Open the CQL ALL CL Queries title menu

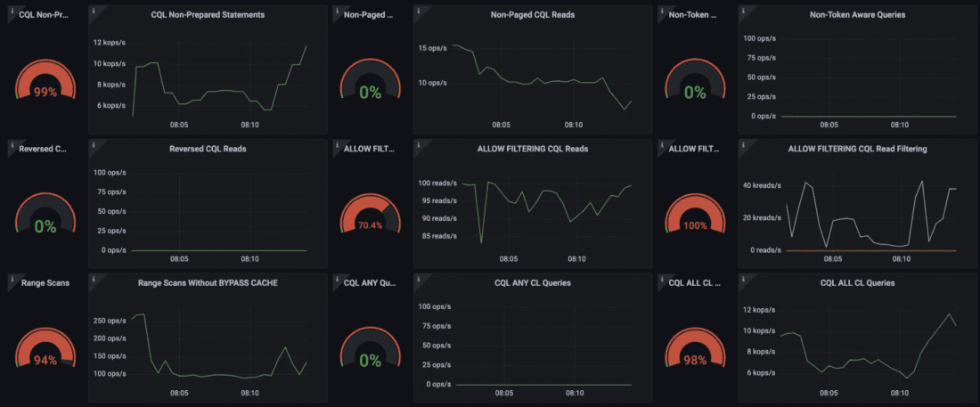856,283
